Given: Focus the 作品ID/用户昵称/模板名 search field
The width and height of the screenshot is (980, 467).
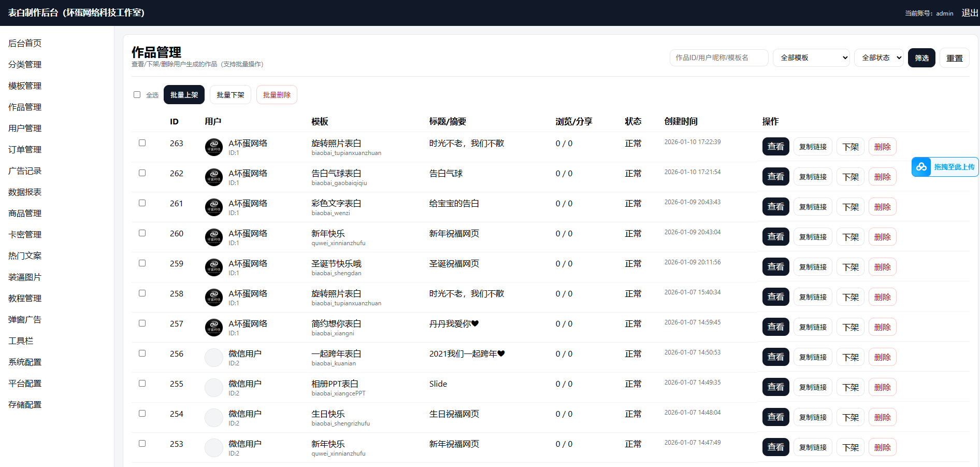Looking at the screenshot, I should [718, 58].
